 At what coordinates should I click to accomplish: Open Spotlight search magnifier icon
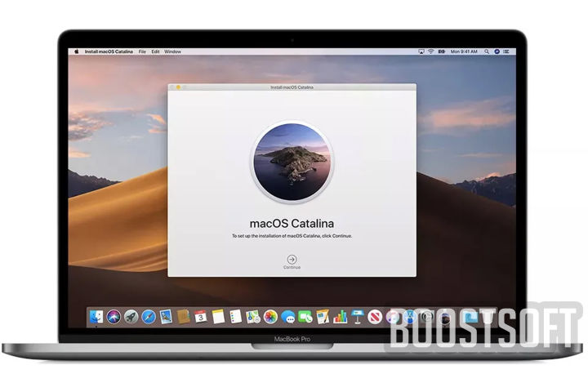pyautogui.click(x=487, y=51)
